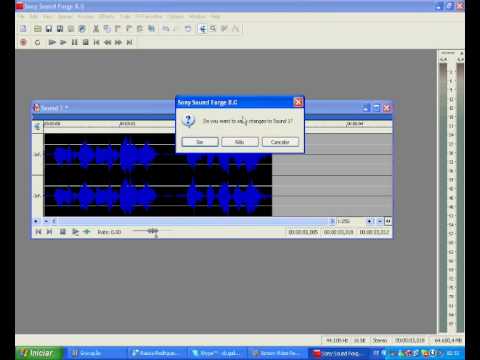
Task: Click the Save As icon beside Save
Action: coord(60,29)
